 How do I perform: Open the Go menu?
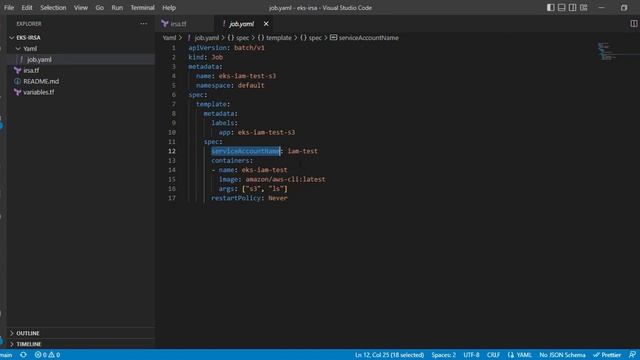[100, 8]
